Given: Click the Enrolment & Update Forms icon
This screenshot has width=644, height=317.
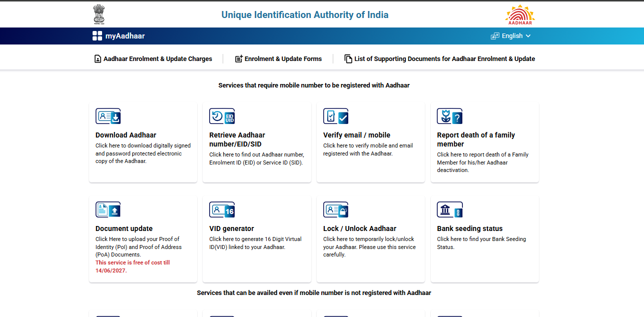Looking at the screenshot, I should pyautogui.click(x=239, y=59).
